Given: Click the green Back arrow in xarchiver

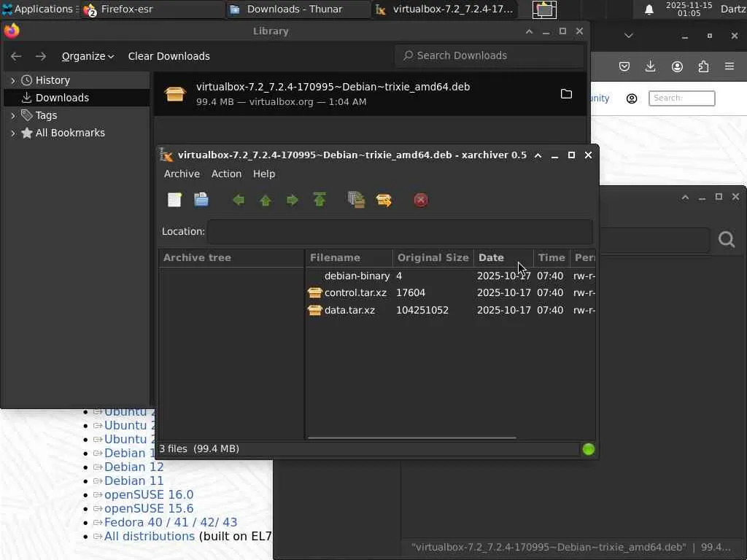Looking at the screenshot, I should 239,200.
